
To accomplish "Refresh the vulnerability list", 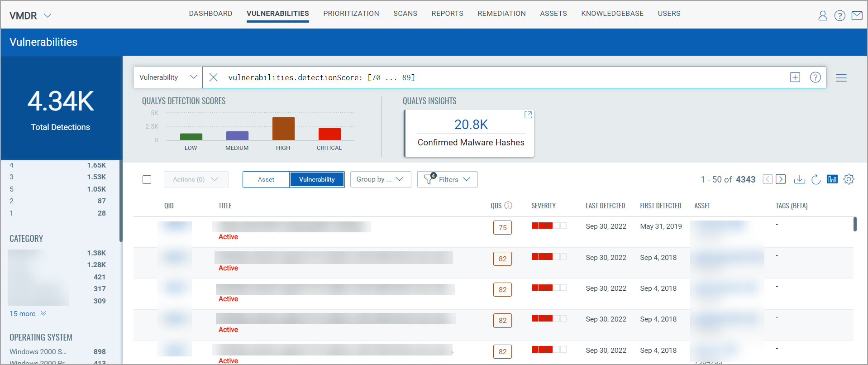I will [816, 179].
